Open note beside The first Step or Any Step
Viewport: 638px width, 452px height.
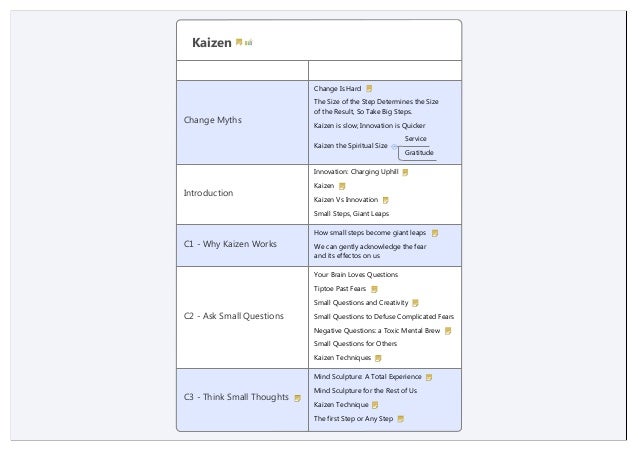click(x=400, y=419)
